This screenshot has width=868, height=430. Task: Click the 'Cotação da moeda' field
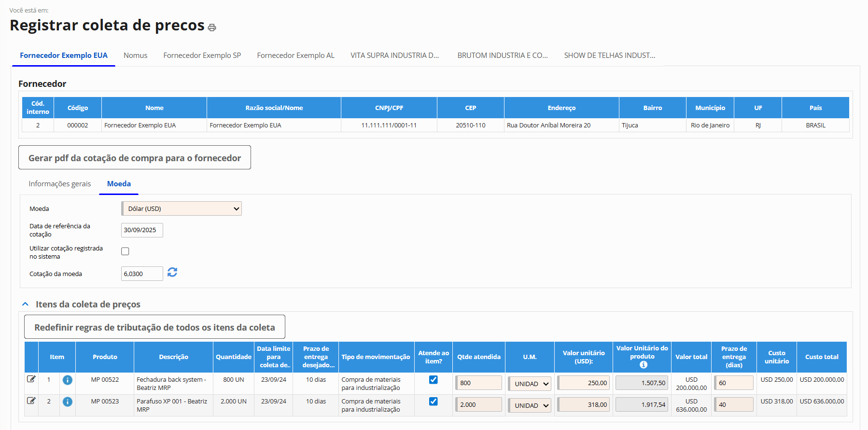142,274
